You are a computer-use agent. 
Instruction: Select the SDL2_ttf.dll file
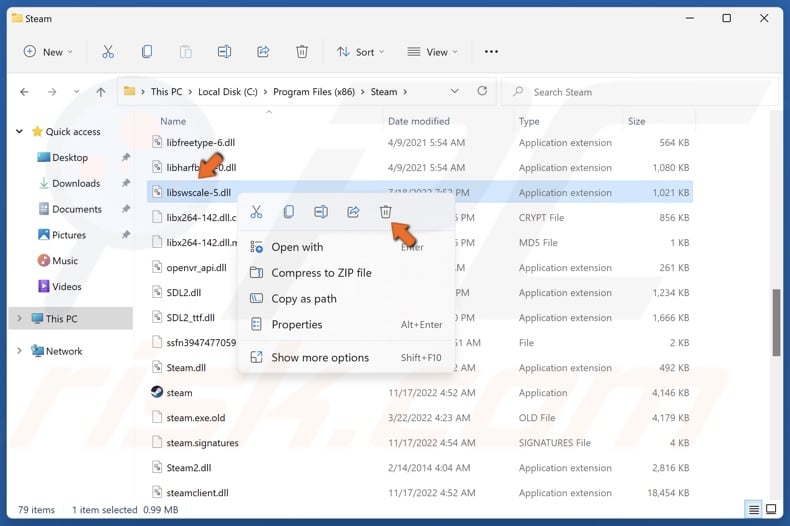[191, 317]
